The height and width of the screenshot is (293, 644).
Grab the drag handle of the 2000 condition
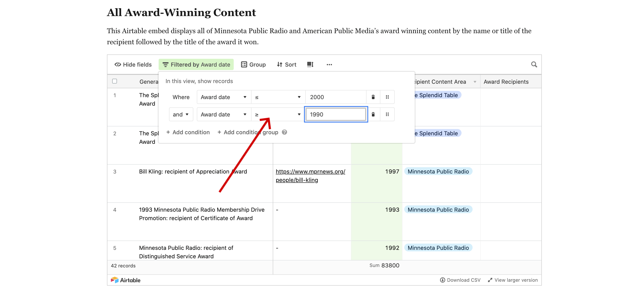[387, 97]
